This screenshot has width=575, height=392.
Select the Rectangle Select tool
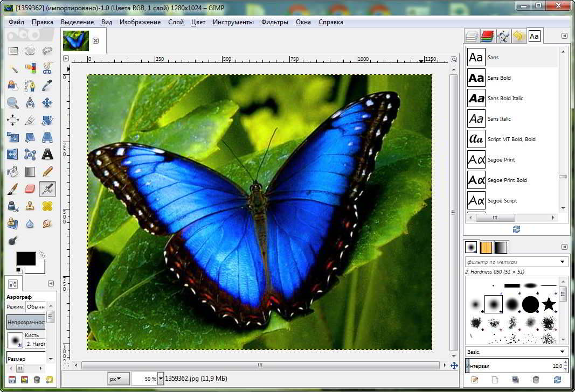coord(13,51)
